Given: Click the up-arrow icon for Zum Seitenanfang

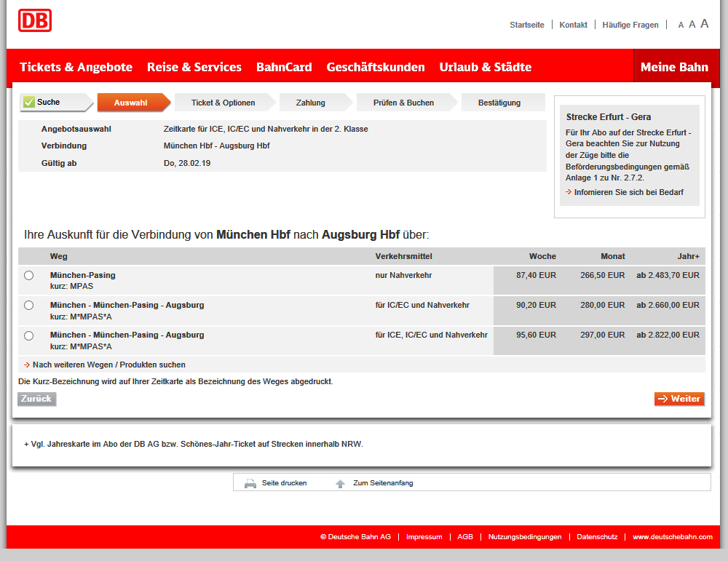Looking at the screenshot, I should (x=340, y=483).
